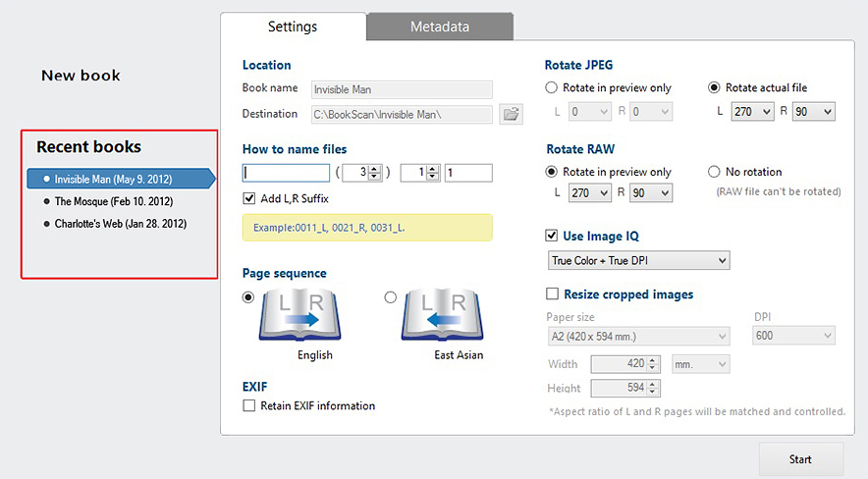Click the Destination path field
The width and height of the screenshot is (868, 479).
[402, 115]
